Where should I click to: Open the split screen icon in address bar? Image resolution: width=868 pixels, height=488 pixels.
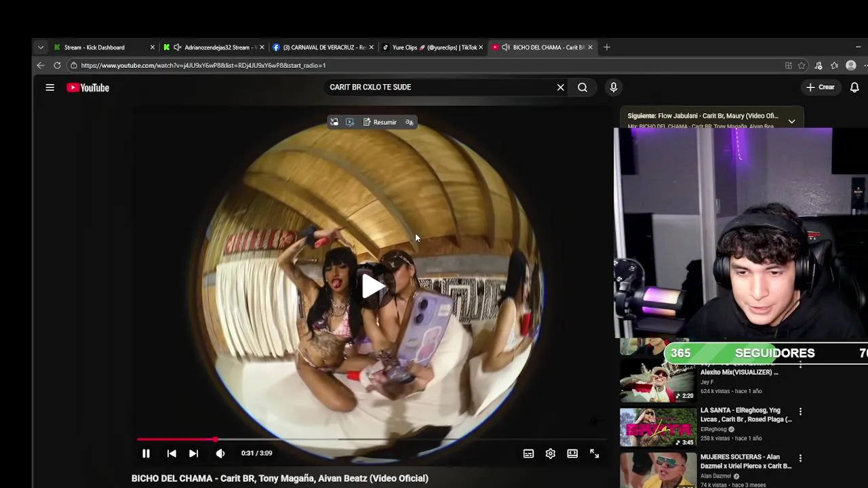click(x=788, y=66)
